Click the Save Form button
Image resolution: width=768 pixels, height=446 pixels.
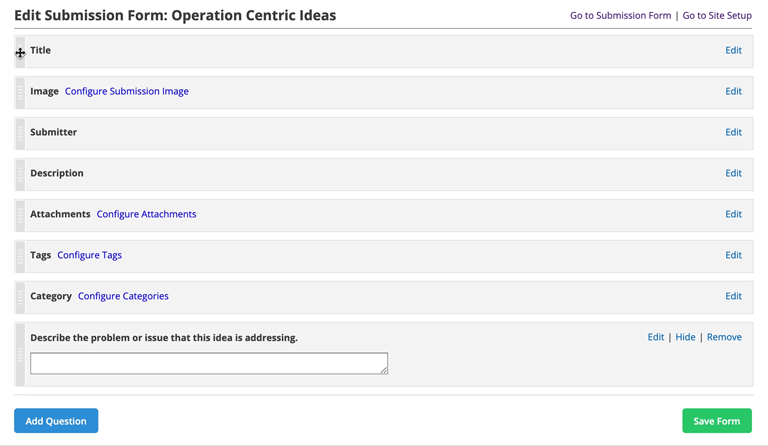(717, 421)
